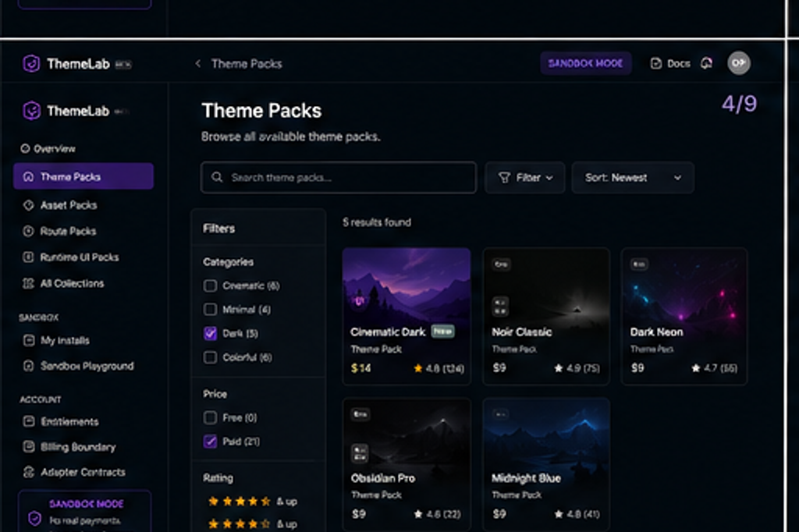This screenshot has width=799, height=532.
Task: Open All Collections in the sidebar
Action: [x=63, y=283]
